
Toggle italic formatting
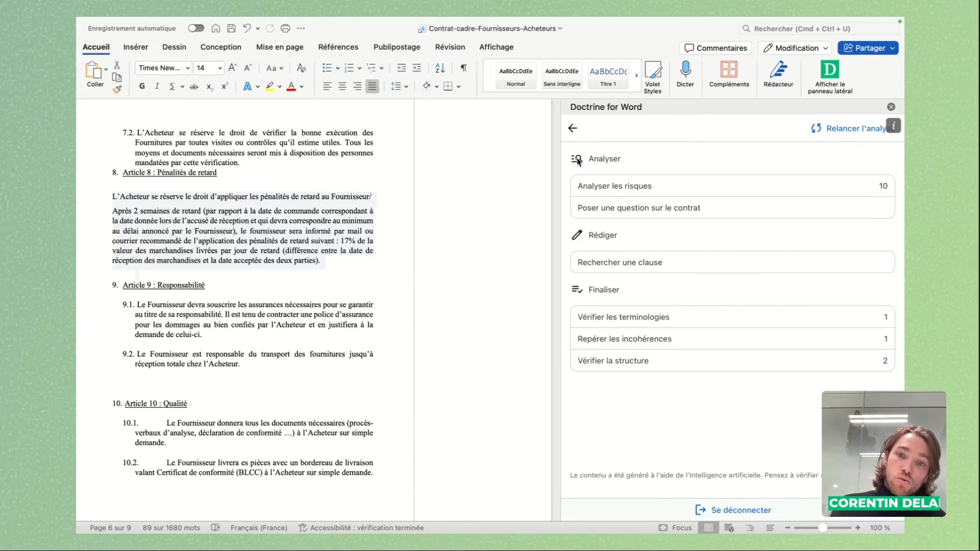(157, 86)
